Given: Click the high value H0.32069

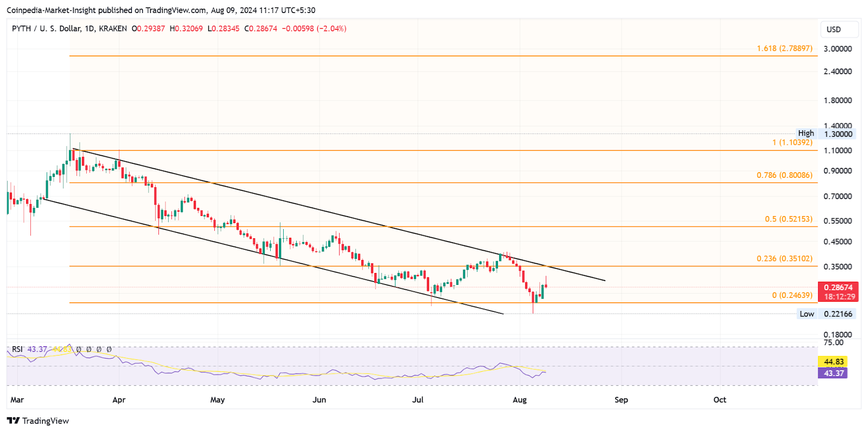Looking at the screenshot, I should tap(186, 28).
